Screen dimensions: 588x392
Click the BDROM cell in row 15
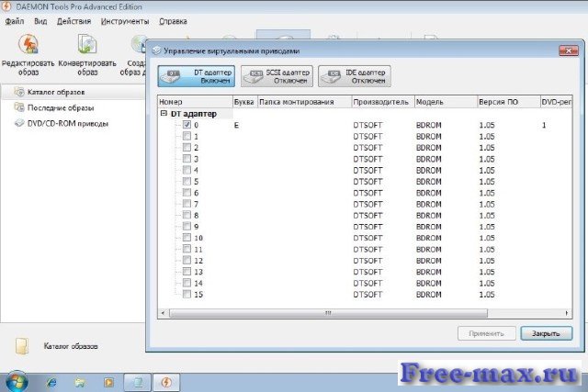(429, 295)
